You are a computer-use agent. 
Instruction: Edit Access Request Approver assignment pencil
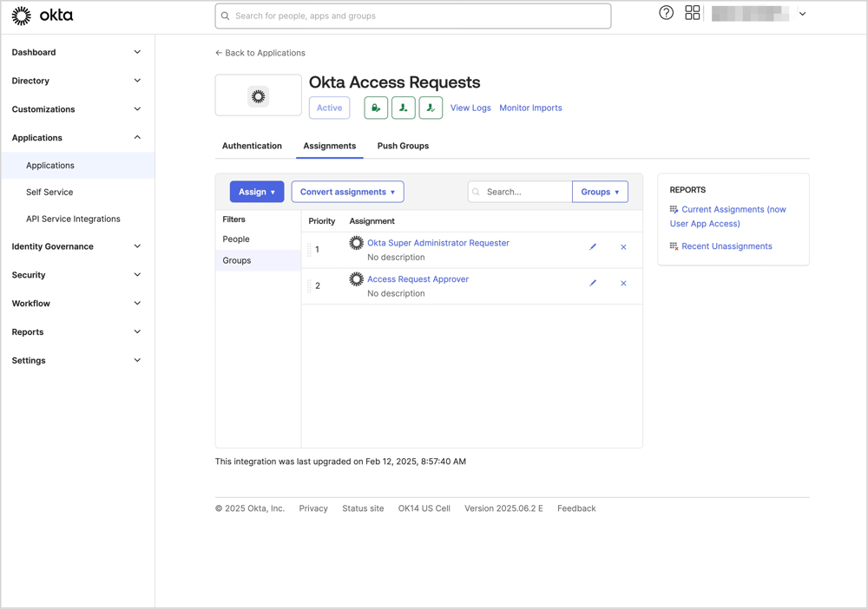[x=593, y=283]
